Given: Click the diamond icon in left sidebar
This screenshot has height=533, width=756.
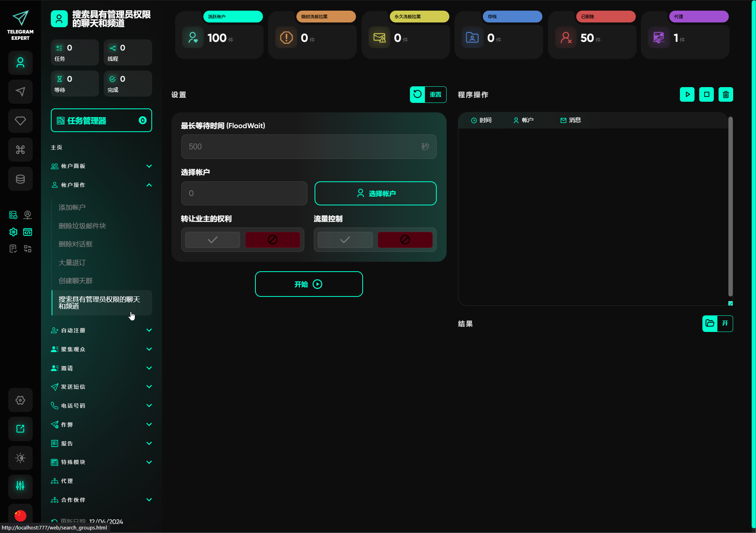Looking at the screenshot, I should (x=20, y=121).
